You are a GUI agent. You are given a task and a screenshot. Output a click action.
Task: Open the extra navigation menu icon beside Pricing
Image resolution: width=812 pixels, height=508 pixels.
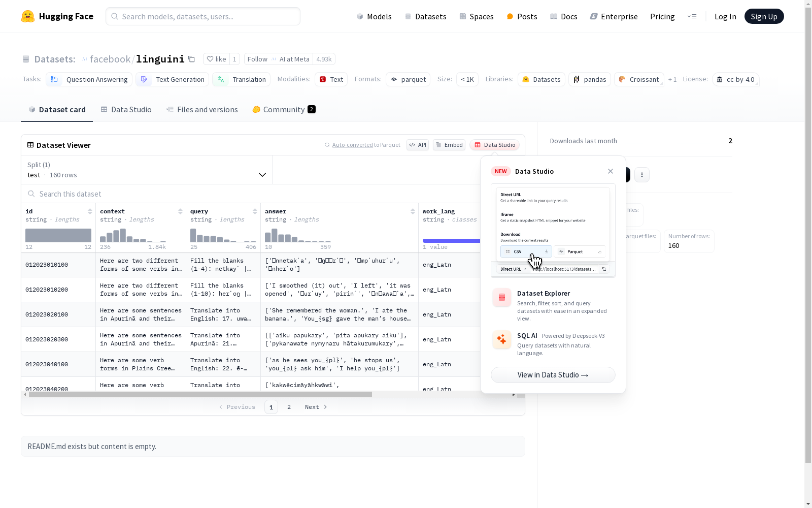tap(692, 16)
